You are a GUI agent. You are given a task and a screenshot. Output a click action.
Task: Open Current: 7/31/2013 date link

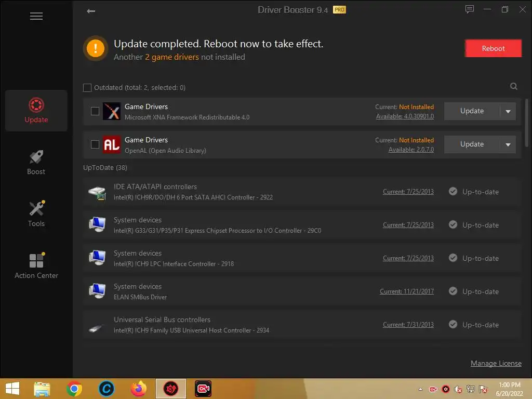point(408,325)
